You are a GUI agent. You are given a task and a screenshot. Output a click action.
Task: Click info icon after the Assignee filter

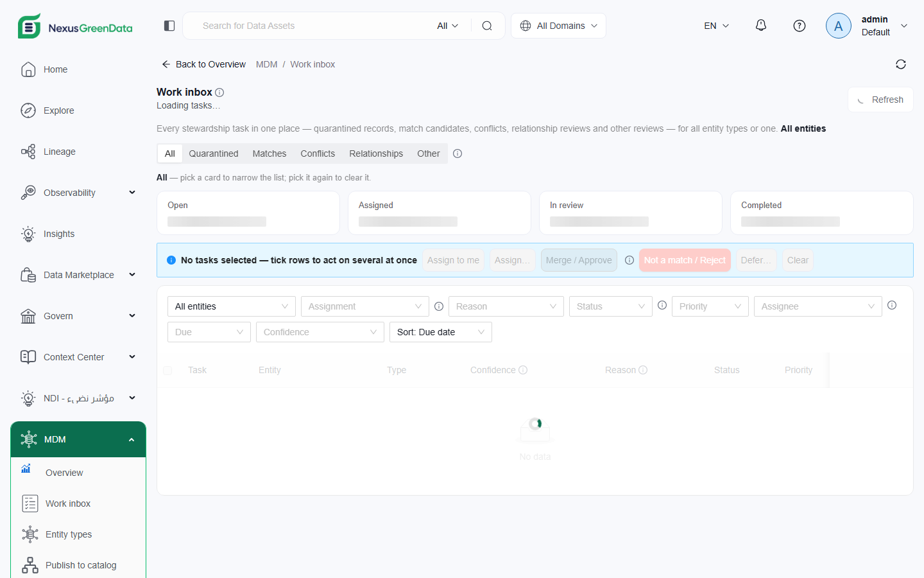point(892,306)
